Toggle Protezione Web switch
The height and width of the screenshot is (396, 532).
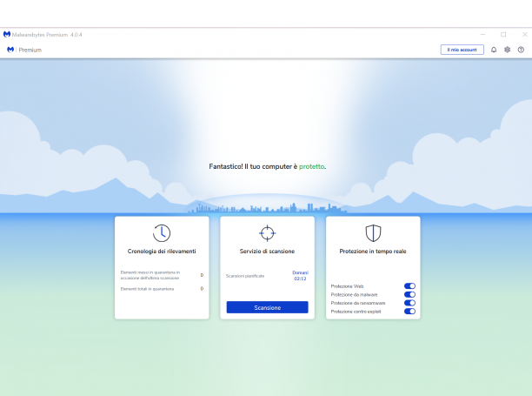(409, 286)
